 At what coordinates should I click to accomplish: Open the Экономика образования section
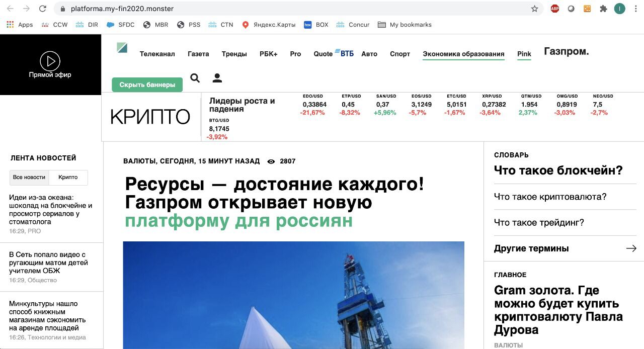point(463,54)
